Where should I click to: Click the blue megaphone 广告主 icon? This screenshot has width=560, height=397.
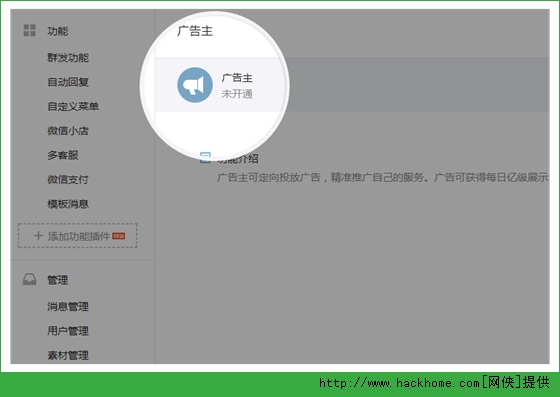click(195, 85)
